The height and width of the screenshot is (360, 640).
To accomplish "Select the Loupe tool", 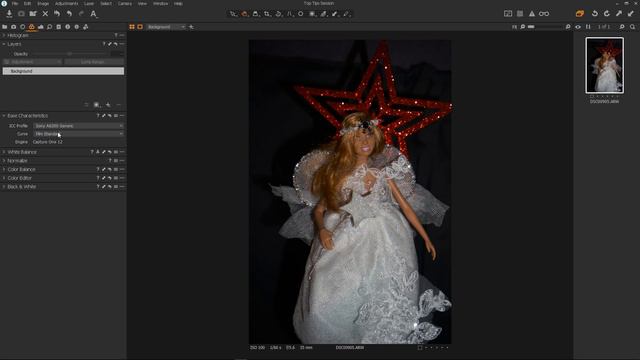I will pyautogui.click(x=256, y=14).
